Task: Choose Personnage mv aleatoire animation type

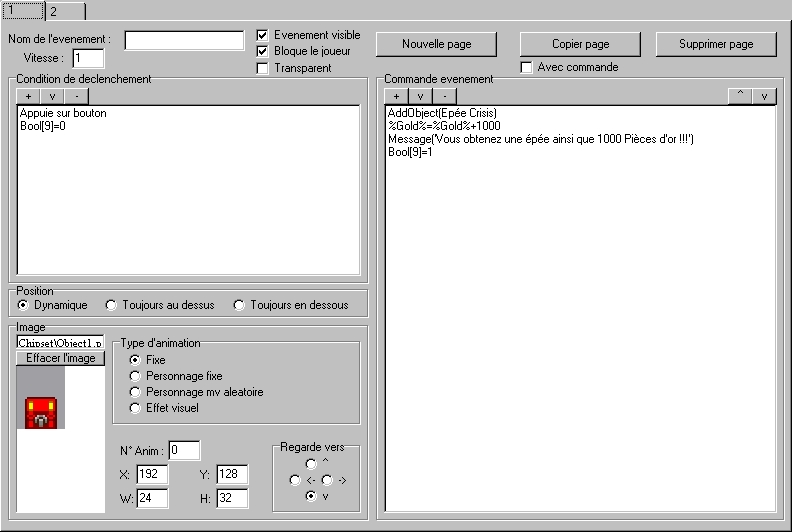Action: (x=135, y=392)
